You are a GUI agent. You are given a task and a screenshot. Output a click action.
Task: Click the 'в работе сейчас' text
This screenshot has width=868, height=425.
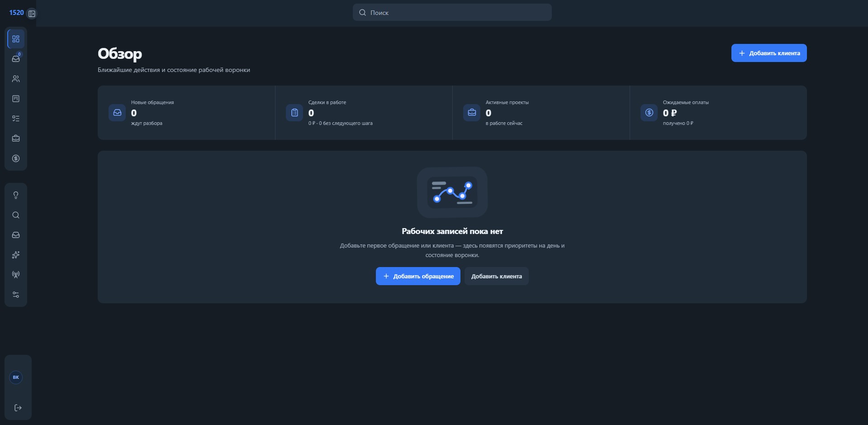504,123
